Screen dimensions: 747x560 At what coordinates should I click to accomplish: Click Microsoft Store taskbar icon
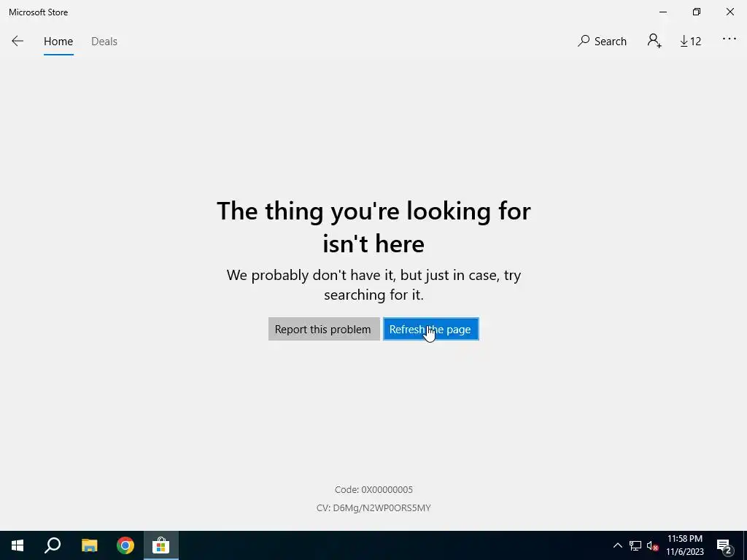pos(161,545)
